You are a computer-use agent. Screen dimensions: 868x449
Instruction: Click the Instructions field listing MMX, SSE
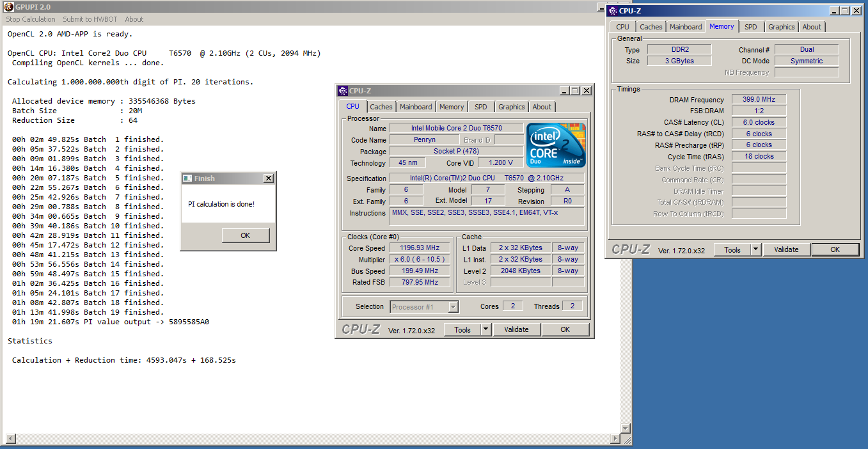click(x=487, y=216)
